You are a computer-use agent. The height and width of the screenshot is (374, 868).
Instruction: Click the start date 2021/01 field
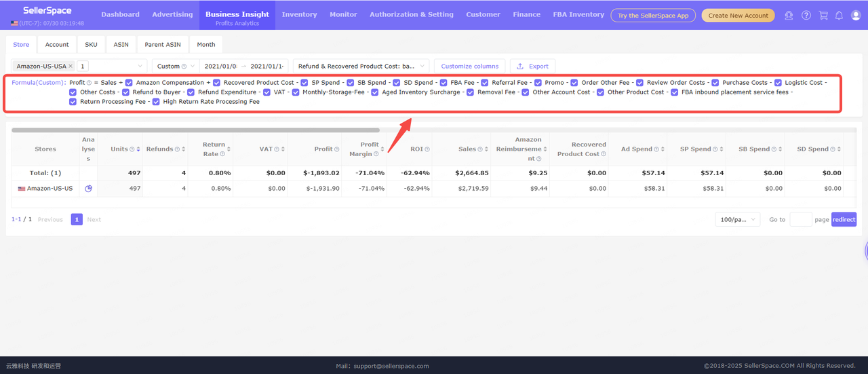220,66
